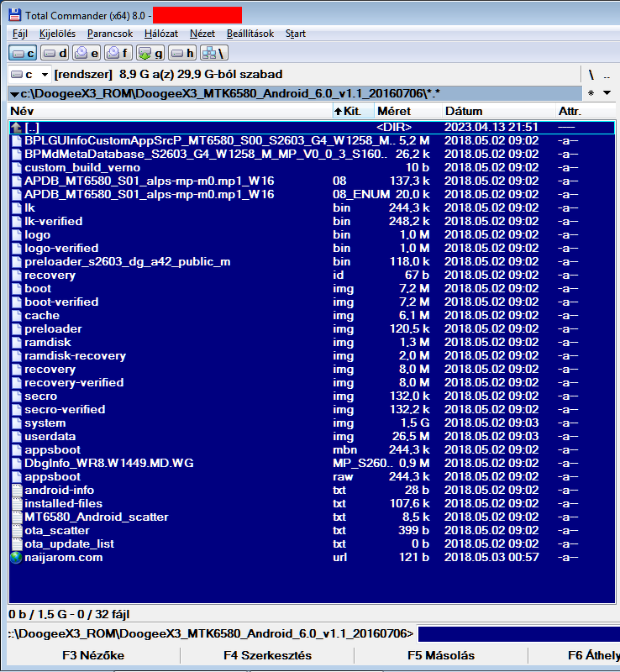This screenshot has width=620, height=672.
Task: Open the Kijelölés menu
Action: (57, 34)
